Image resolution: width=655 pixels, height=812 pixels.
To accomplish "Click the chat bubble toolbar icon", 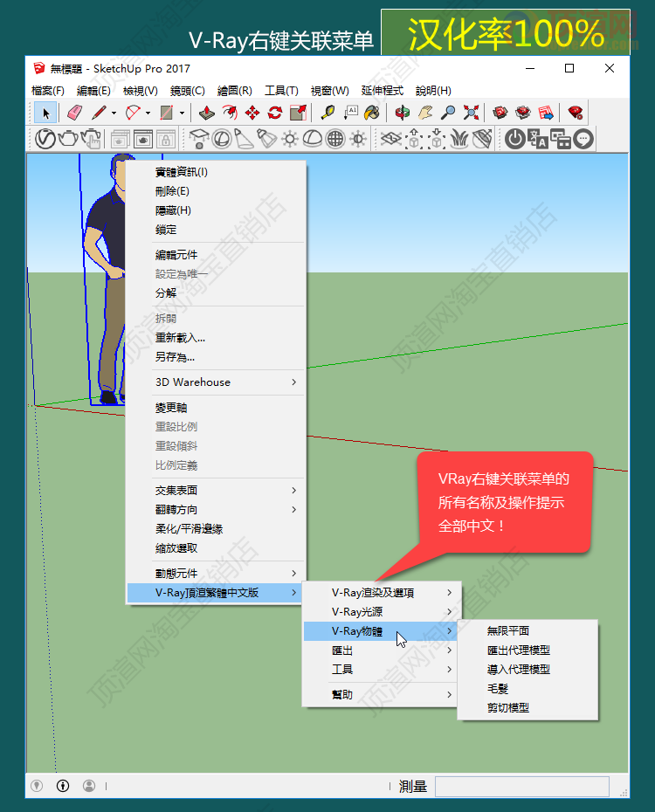I will (583, 140).
